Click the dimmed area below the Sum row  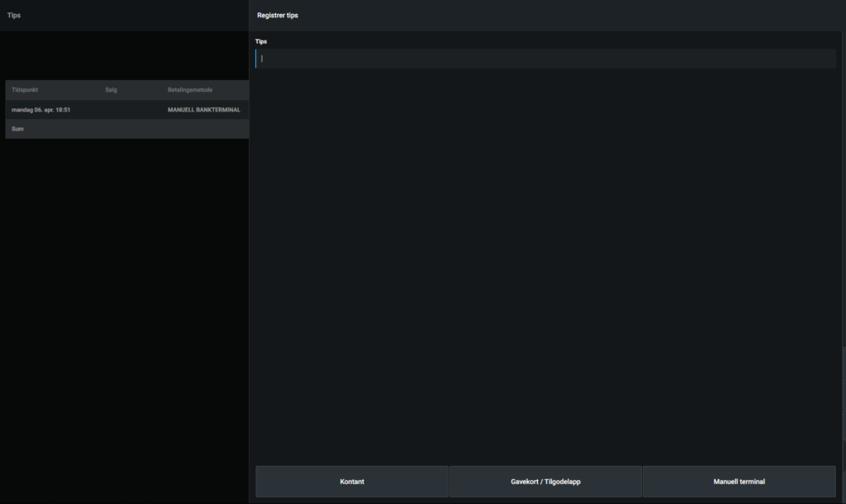pyautogui.click(x=124, y=314)
